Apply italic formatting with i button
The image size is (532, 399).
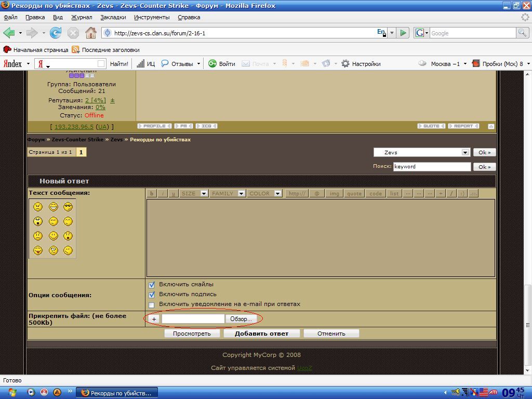pyautogui.click(x=163, y=193)
